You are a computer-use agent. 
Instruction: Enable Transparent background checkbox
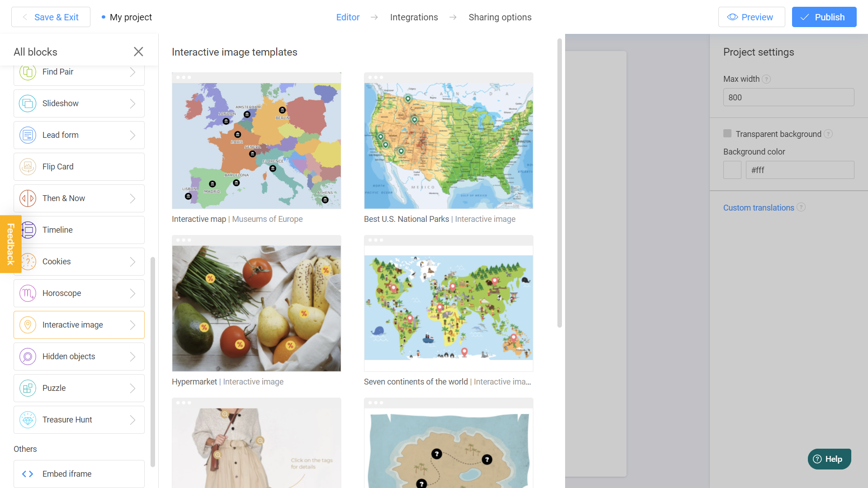[727, 133]
